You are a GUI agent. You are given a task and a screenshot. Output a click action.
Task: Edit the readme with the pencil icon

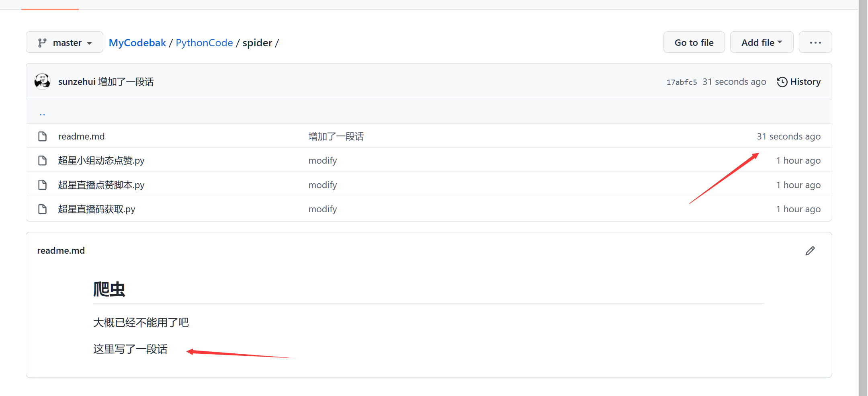point(810,251)
